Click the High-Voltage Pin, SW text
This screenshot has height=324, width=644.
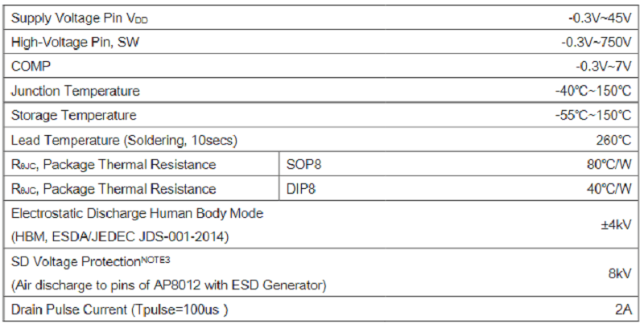(x=70, y=41)
